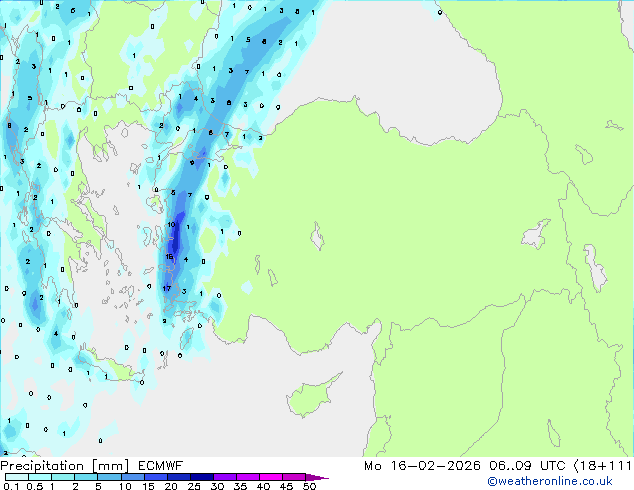Pick the 1–2 mm legend swatch

pos(63,477)
